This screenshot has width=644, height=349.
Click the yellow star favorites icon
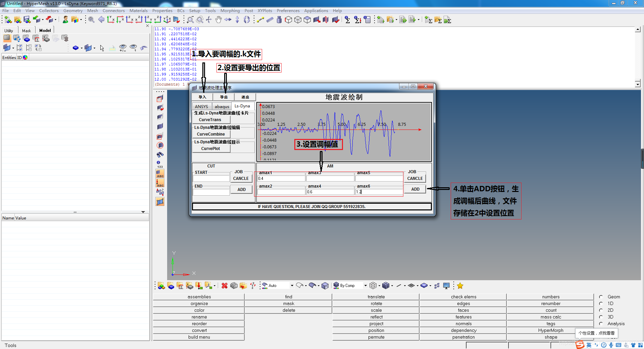(460, 286)
